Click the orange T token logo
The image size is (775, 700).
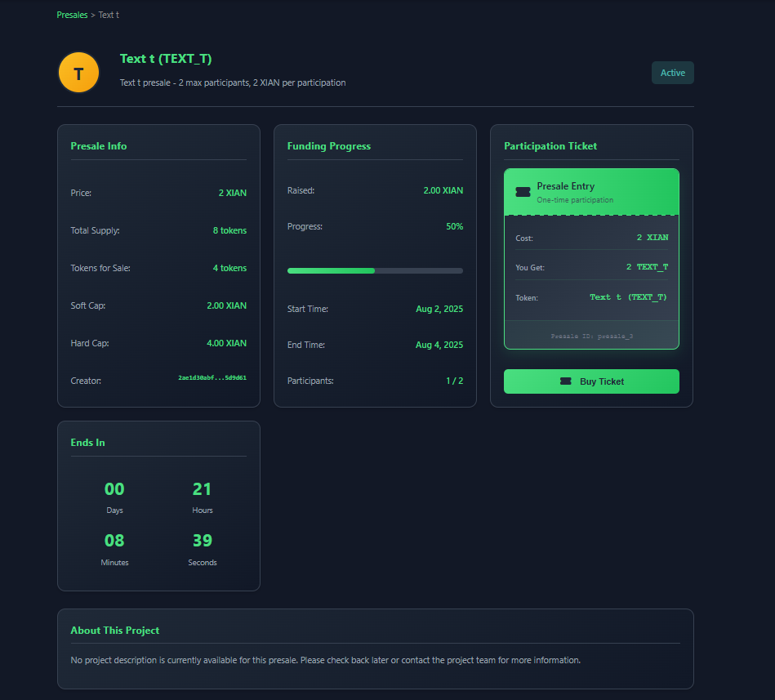point(78,72)
